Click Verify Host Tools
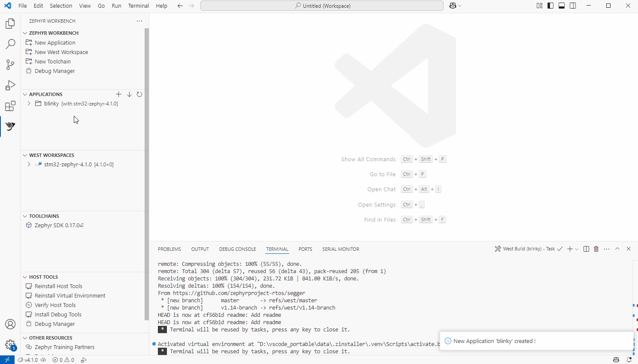Image resolution: width=638 pixels, height=364 pixels. tap(55, 305)
